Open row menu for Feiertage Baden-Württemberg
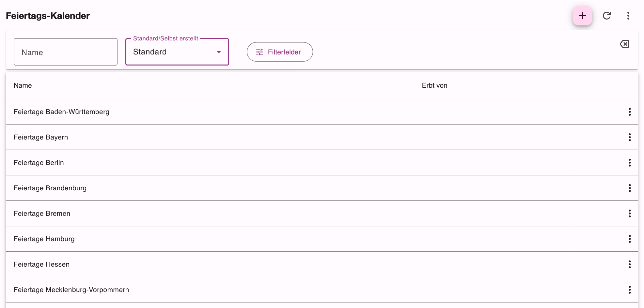Screen dimensions: 644x308 tap(630, 112)
